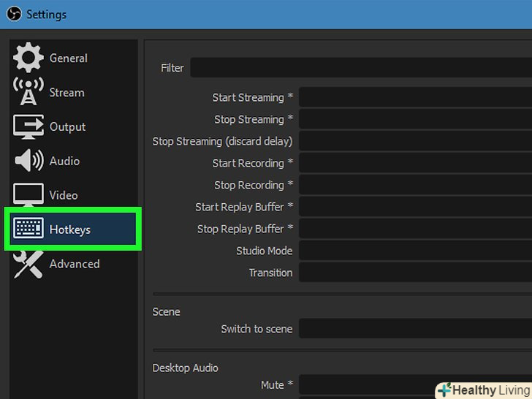Focus the Studio Mode hotkey field
The height and width of the screenshot is (399, 532).
[x=415, y=251]
